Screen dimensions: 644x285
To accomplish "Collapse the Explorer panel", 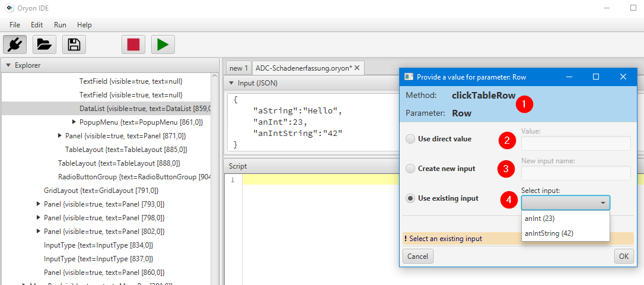I will pyautogui.click(x=8, y=65).
